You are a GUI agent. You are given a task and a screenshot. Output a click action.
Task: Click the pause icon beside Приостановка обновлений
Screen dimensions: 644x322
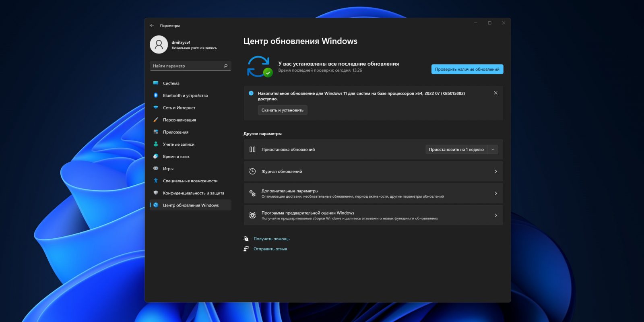252,149
